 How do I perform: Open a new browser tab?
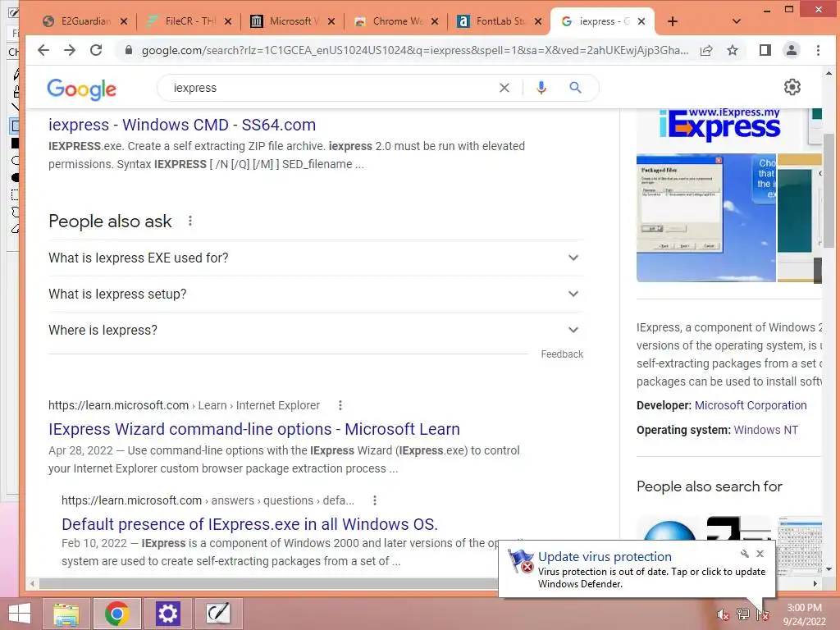point(673,21)
